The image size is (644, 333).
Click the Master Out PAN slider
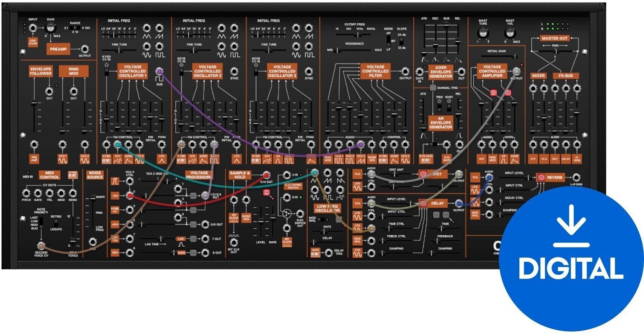pyautogui.click(x=555, y=51)
